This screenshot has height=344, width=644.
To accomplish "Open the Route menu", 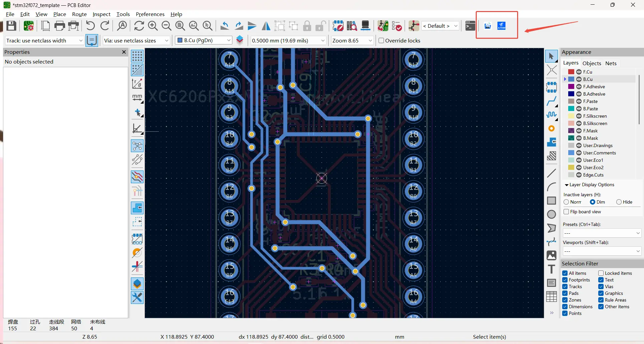I will pos(79,14).
